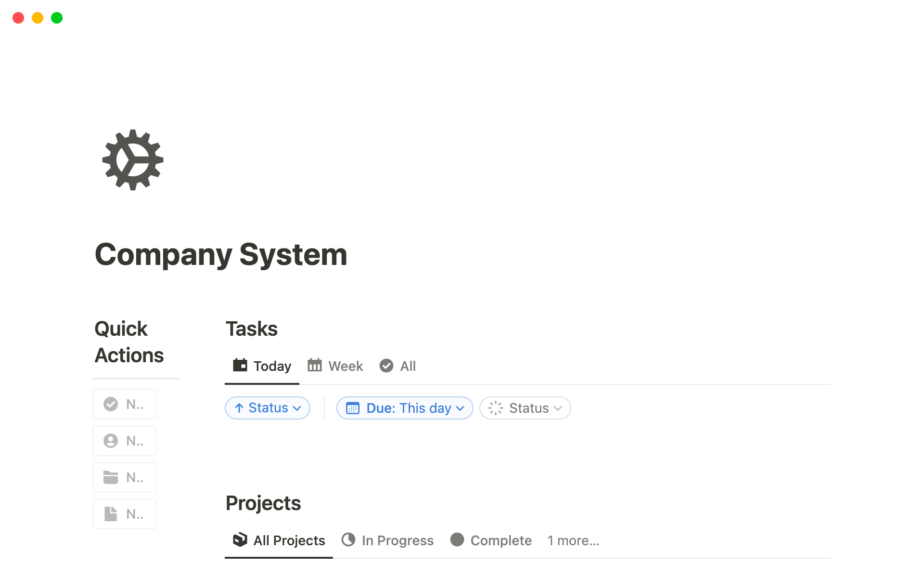Click the person/contact icon in Quick Actions
The image size is (924, 578).
tap(111, 440)
